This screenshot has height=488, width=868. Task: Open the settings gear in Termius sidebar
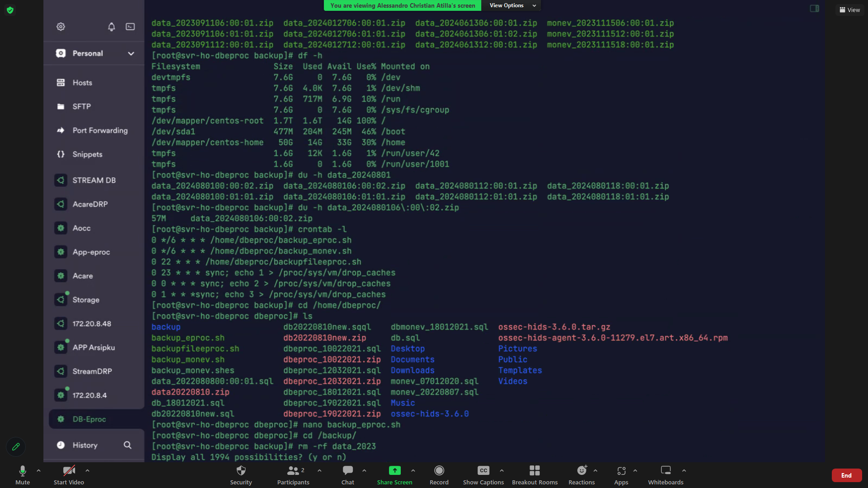61,27
